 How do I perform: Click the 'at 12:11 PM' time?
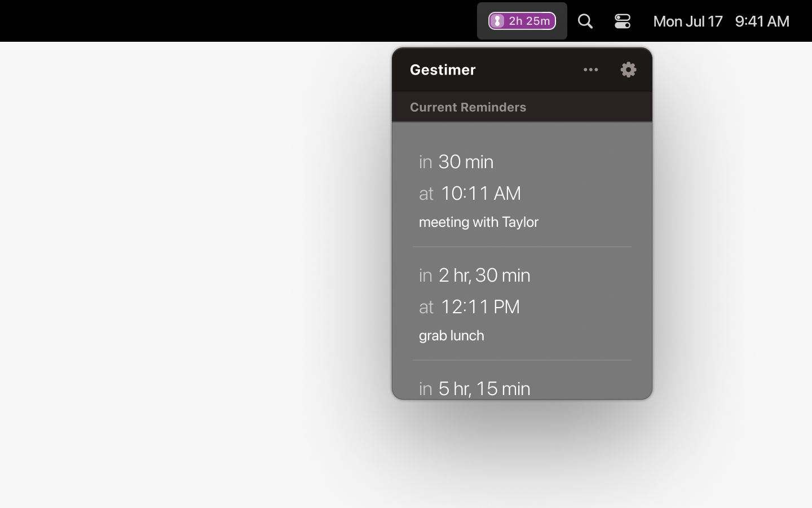click(x=469, y=307)
